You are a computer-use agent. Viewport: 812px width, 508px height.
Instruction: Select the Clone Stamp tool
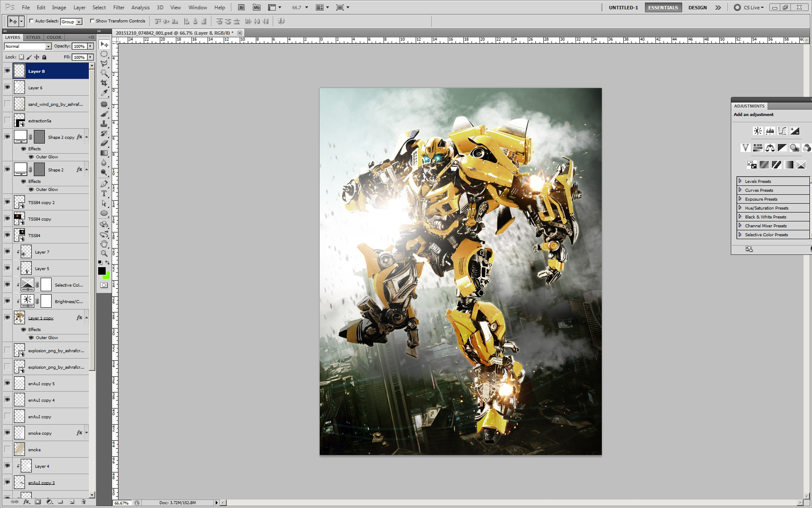pyautogui.click(x=104, y=124)
